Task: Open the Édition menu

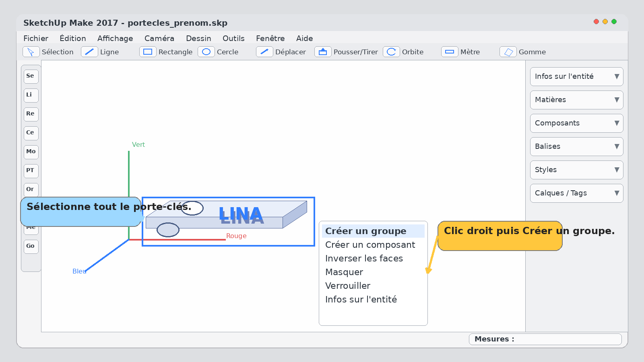Action: 73,38
